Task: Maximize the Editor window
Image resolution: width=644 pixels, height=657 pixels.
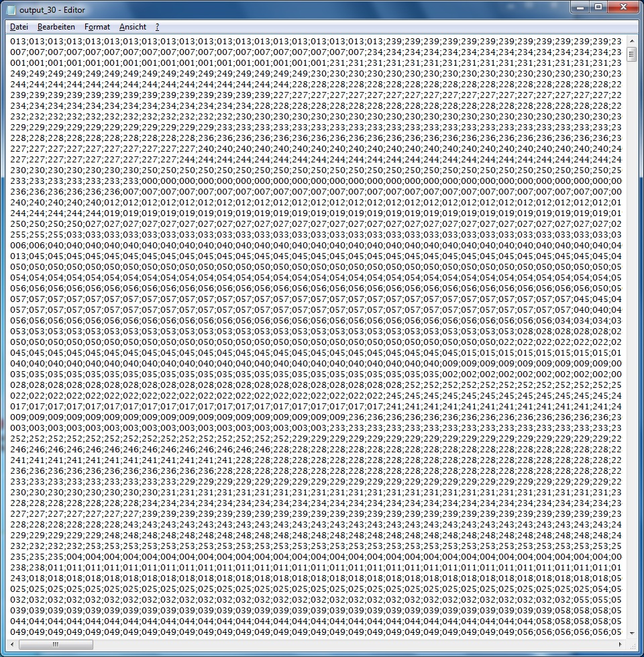Action: pos(599,7)
